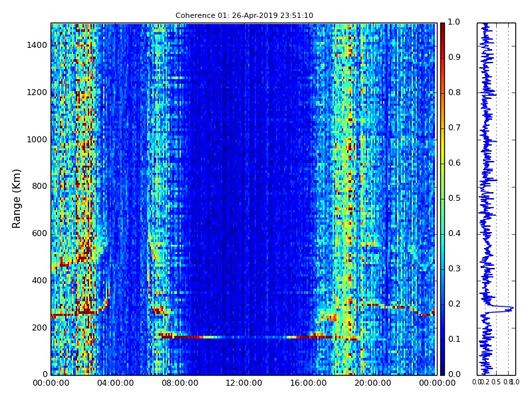This screenshot has width=532, height=399.
Task: Click the 0.9 colorbar tick label
Action: 454,57
